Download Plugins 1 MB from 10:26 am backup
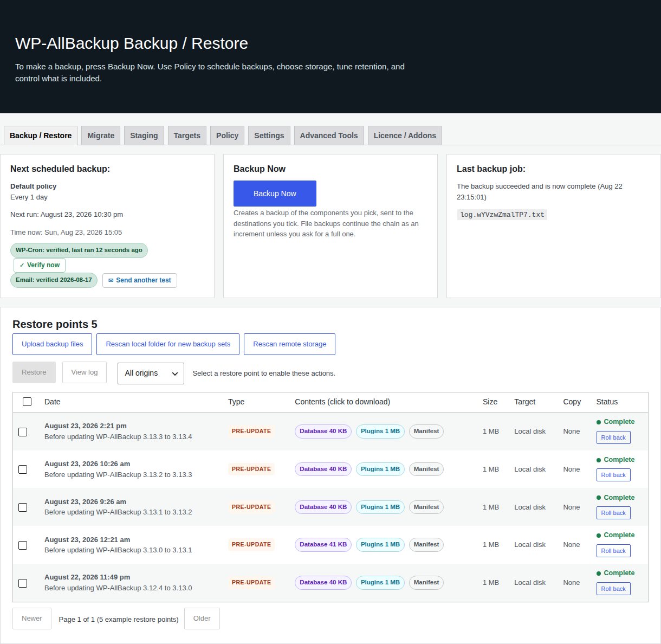 click(380, 469)
